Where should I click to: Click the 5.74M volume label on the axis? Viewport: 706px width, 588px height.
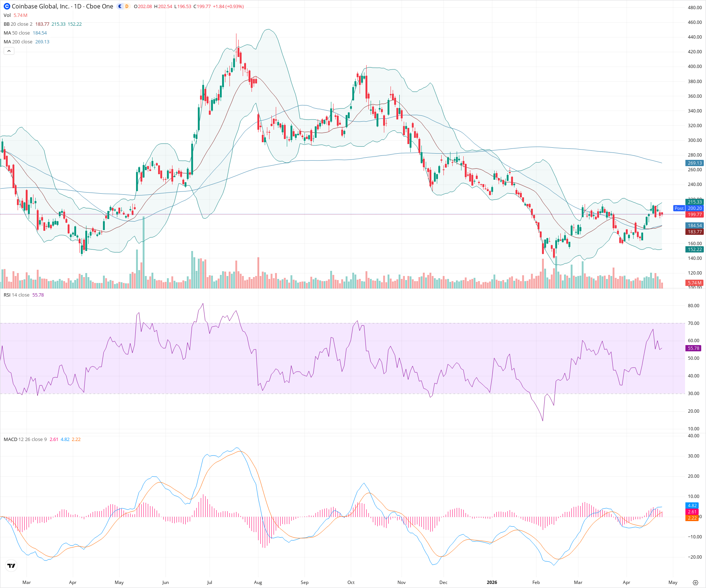pos(694,283)
